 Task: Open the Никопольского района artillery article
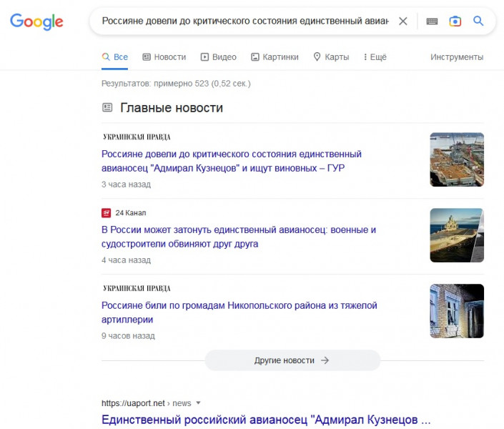239,312
